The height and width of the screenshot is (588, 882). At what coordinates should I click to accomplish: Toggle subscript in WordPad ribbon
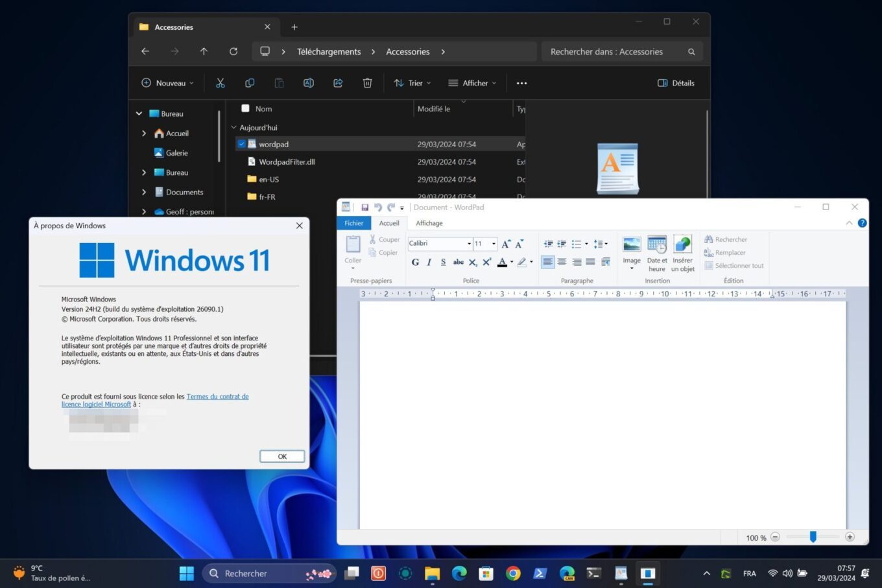[473, 262]
